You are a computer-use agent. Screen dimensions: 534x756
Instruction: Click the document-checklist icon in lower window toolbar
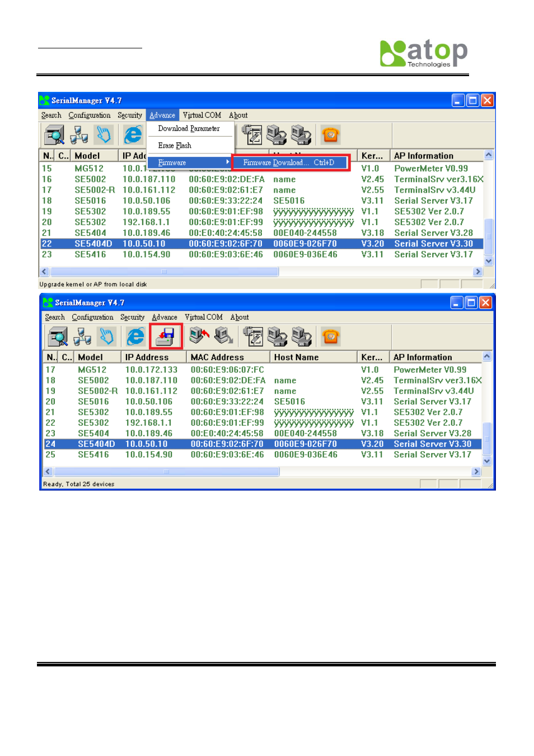coord(253,337)
